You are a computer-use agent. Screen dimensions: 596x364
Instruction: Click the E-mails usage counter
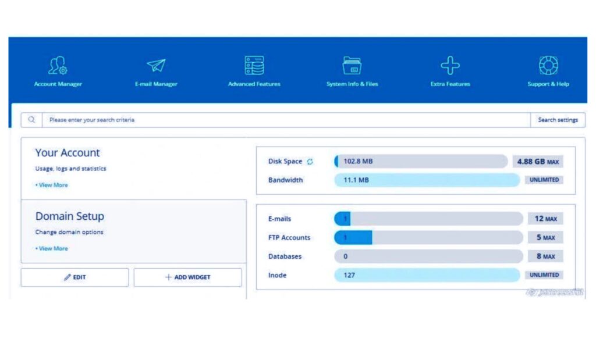pyautogui.click(x=428, y=219)
